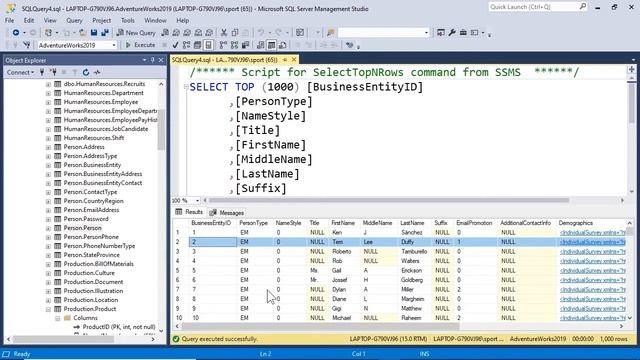Close the SQLQuery4.sql tab
The height and width of the screenshot is (360, 640).
(294, 60)
